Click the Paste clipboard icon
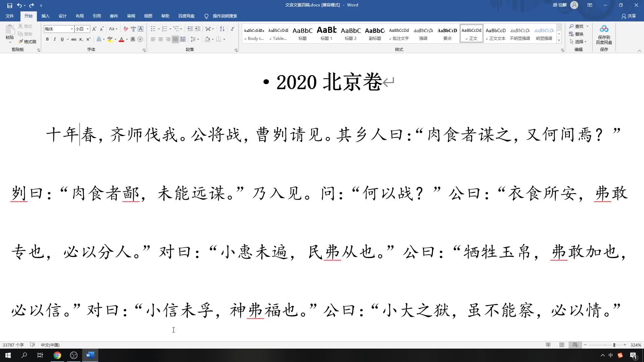Viewport: 644px width, 362px height. point(10,30)
